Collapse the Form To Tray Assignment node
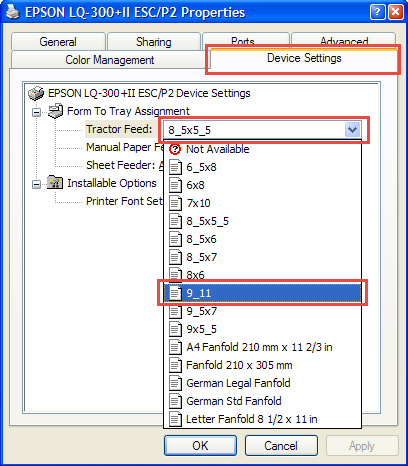 click(36, 112)
